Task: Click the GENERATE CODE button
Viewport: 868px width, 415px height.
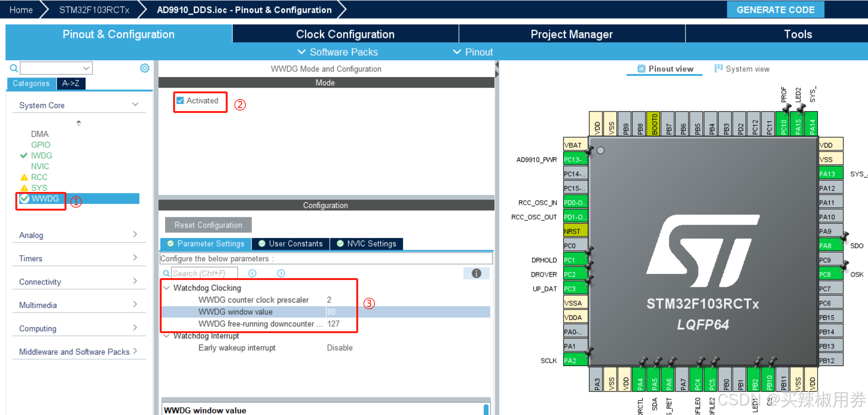Action: point(775,10)
